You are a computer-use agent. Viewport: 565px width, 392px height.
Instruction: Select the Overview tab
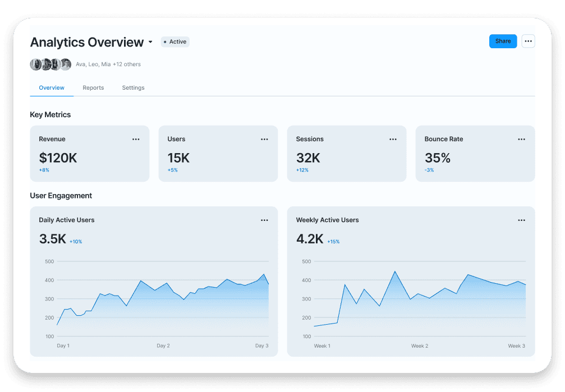click(x=52, y=88)
